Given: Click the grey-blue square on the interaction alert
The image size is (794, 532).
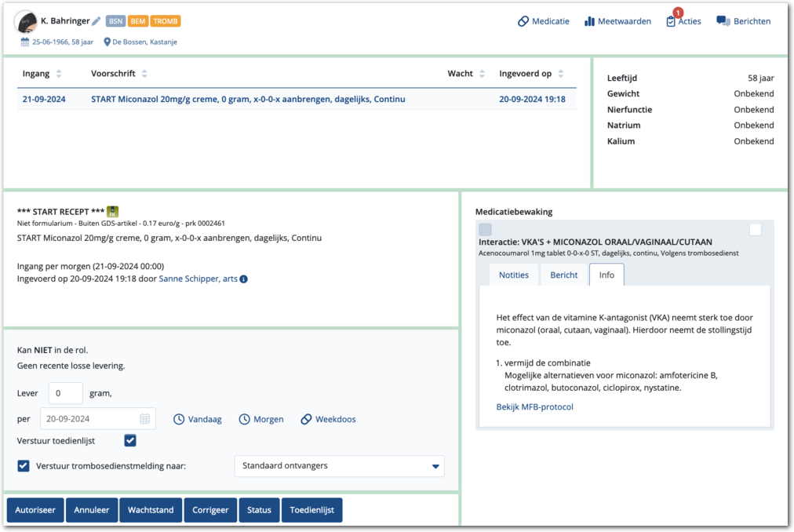Looking at the screenshot, I should click(x=485, y=230).
